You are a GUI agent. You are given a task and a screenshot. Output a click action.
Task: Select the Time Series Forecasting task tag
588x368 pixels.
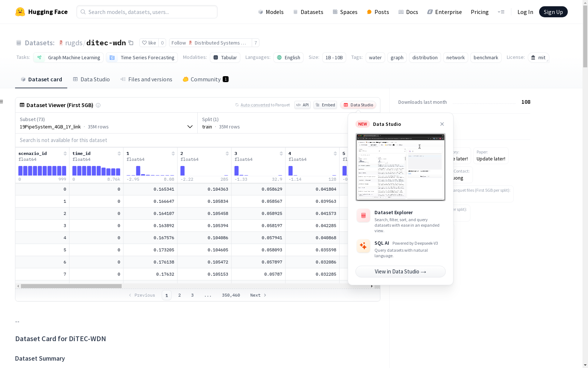[x=142, y=57]
